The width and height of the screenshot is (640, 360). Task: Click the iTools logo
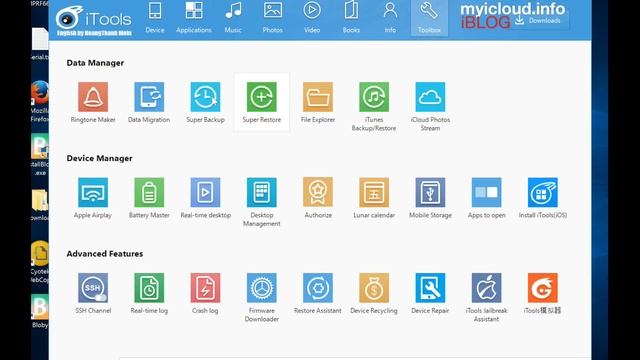coord(94,20)
